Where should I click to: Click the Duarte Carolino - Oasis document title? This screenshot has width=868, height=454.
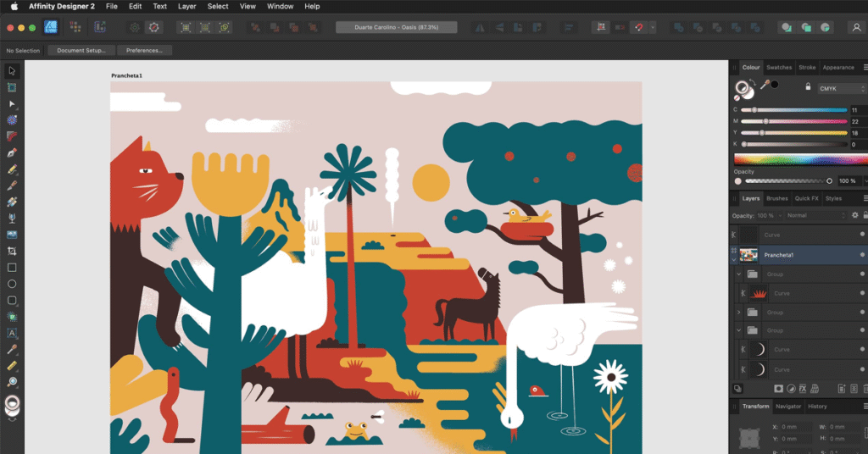pos(397,27)
